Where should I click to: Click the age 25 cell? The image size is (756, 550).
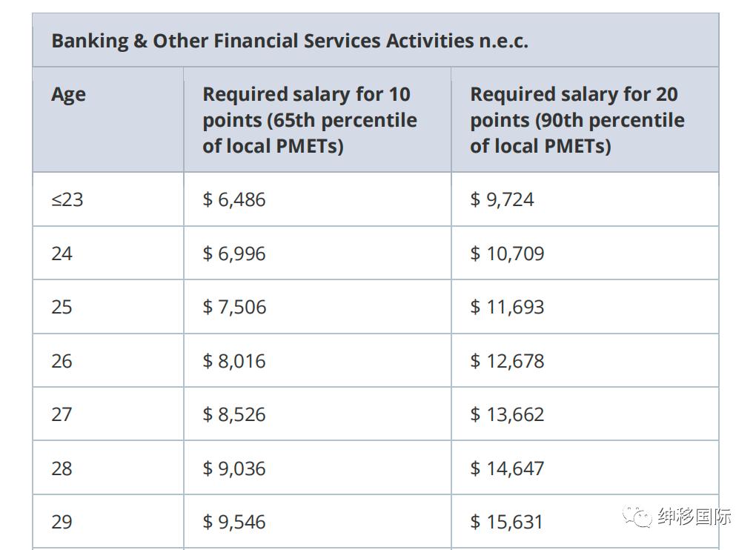click(x=62, y=307)
